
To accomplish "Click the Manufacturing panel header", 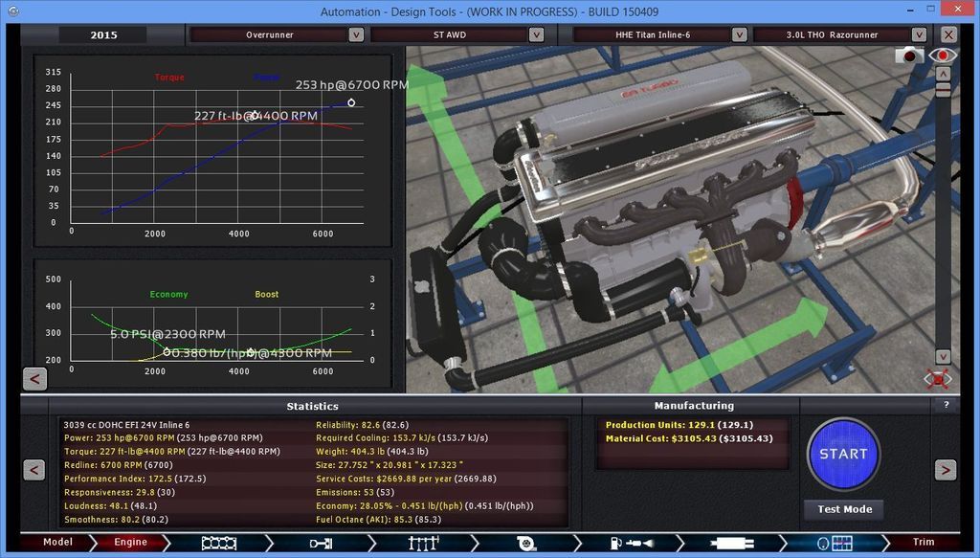I will pyautogui.click(x=694, y=406).
